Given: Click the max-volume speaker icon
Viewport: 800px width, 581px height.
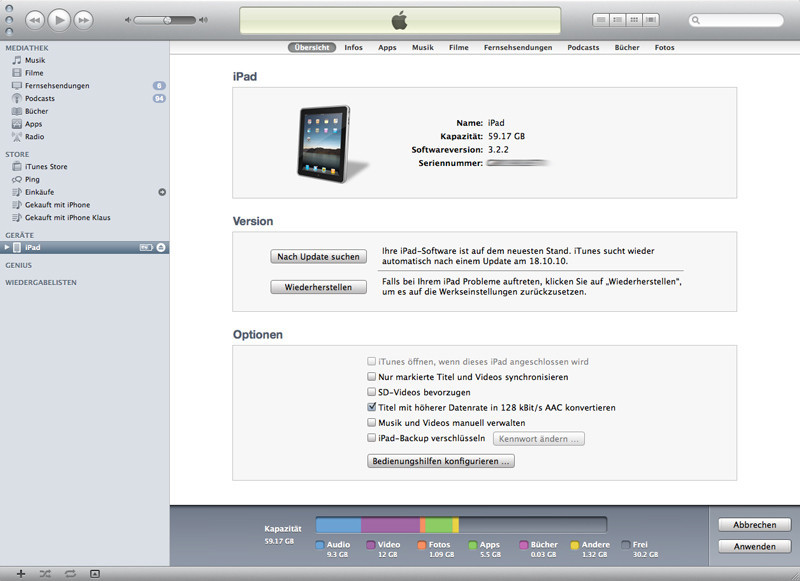Looking at the screenshot, I should [x=204, y=20].
